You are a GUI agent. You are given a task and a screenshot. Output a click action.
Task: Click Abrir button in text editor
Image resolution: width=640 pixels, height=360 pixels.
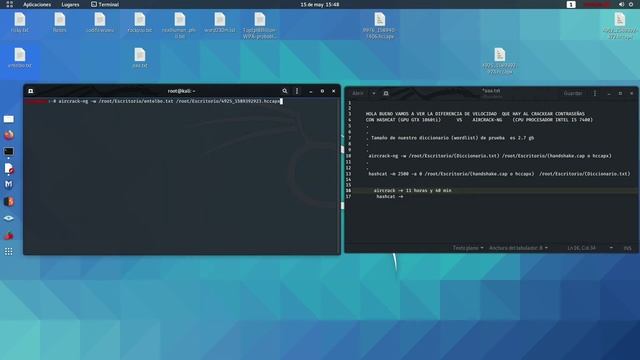pos(358,93)
